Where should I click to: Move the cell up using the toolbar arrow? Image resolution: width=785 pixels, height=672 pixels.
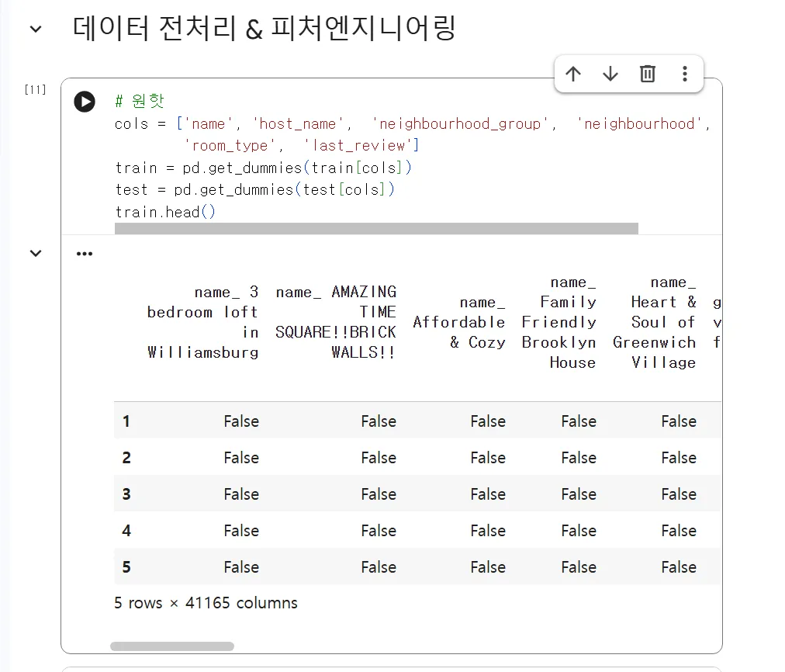(x=573, y=73)
